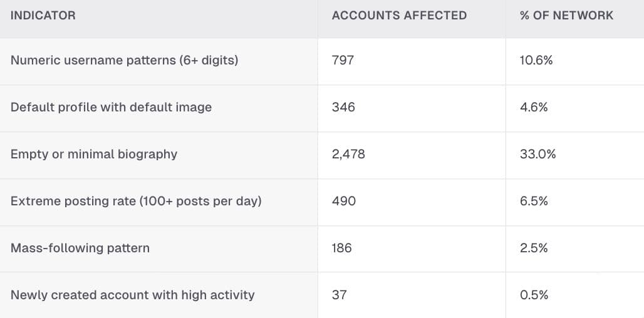The image size is (644, 318).
Task: Click the 4.6% cell
Action: coord(534,108)
